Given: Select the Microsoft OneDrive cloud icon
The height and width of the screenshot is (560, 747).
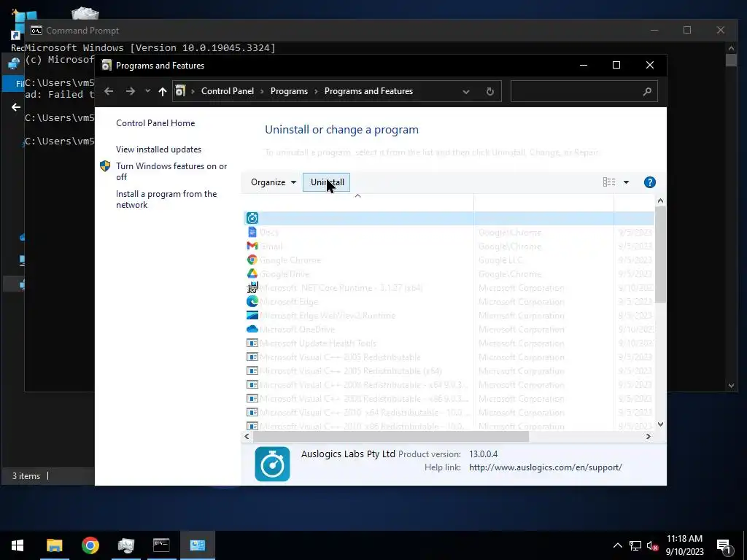Looking at the screenshot, I should click(x=252, y=329).
